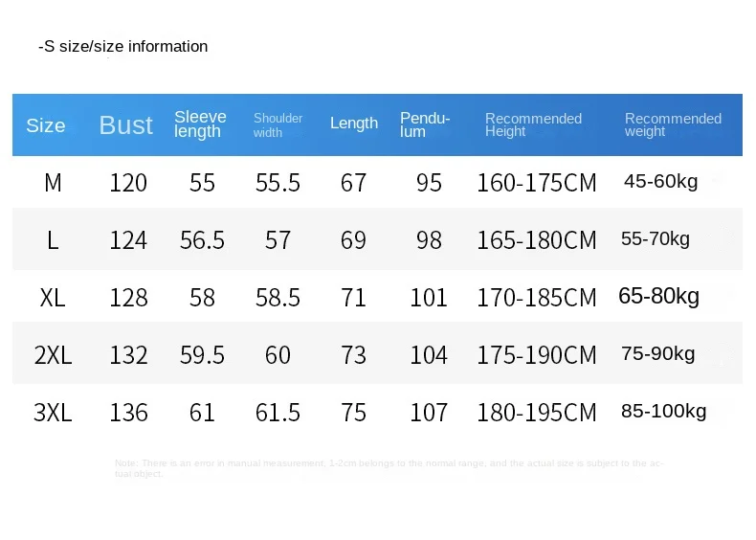Click the XL size row label
The width and height of the screenshot is (756, 540).
click(x=53, y=298)
